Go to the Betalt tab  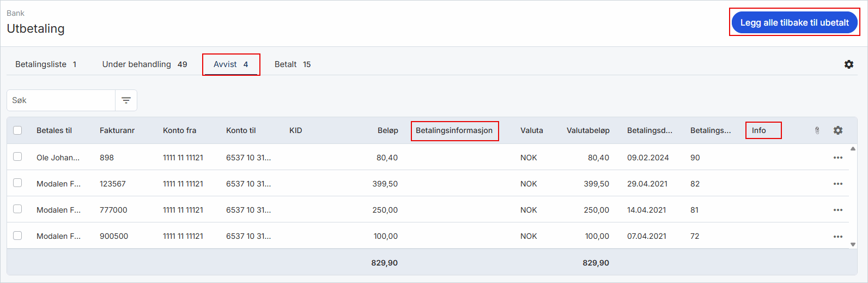(x=293, y=64)
